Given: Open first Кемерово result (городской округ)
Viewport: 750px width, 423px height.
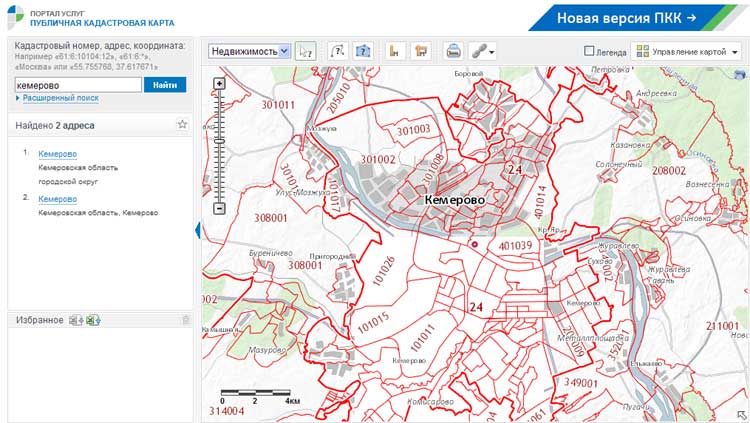Looking at the screenshot, I should 58,154.
